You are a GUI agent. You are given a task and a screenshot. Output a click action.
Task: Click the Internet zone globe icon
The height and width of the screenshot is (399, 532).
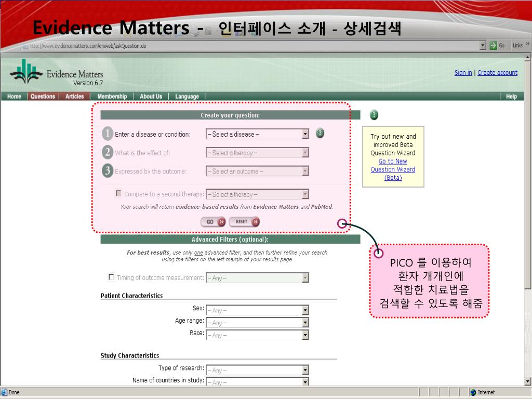click(x=473, y=392)
